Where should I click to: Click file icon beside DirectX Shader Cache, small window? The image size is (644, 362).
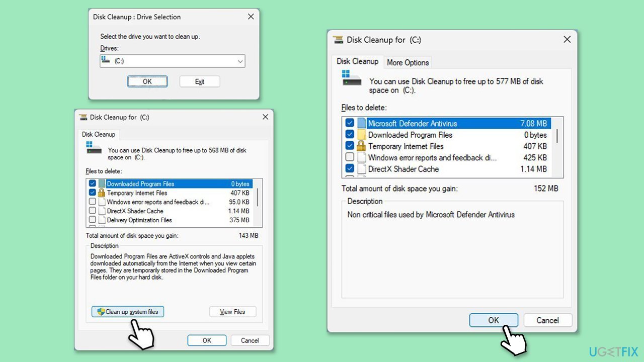pyautogui.click(x=102, y=211)
